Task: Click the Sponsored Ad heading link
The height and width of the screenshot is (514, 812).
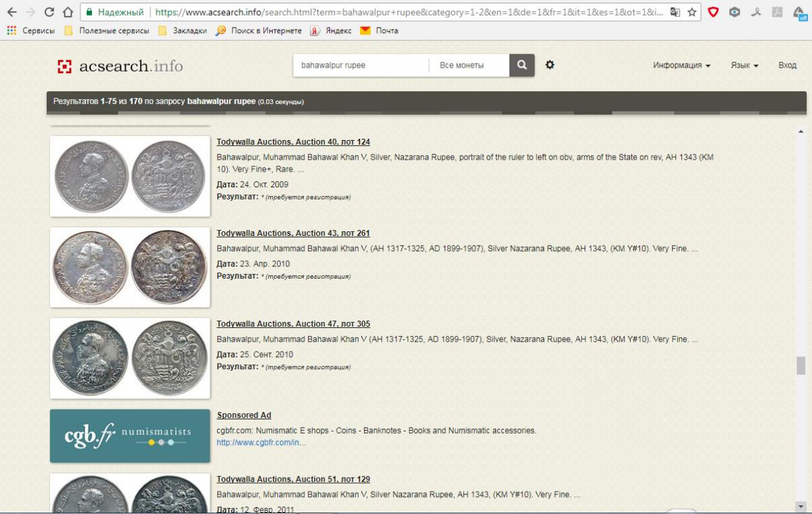Action: (x=244, y=415)
